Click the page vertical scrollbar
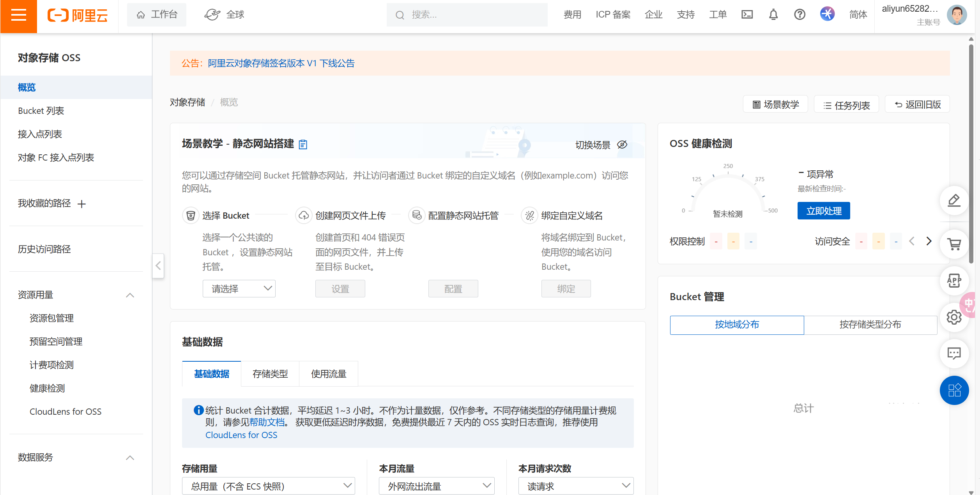The image size is (980, 495). click(x=971, y=154)
